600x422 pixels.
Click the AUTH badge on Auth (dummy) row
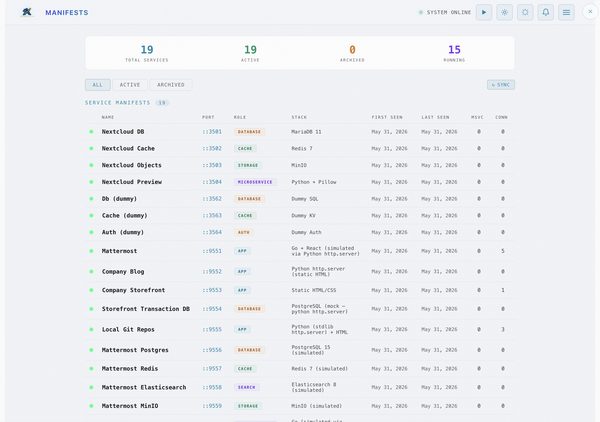coord(244,232)
